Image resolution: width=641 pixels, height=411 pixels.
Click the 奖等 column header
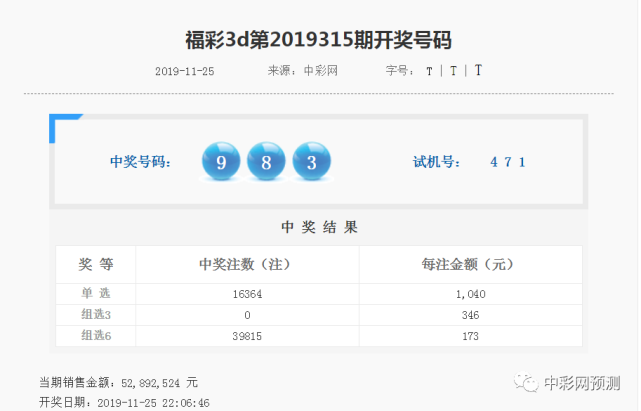[x=96, y=265]
